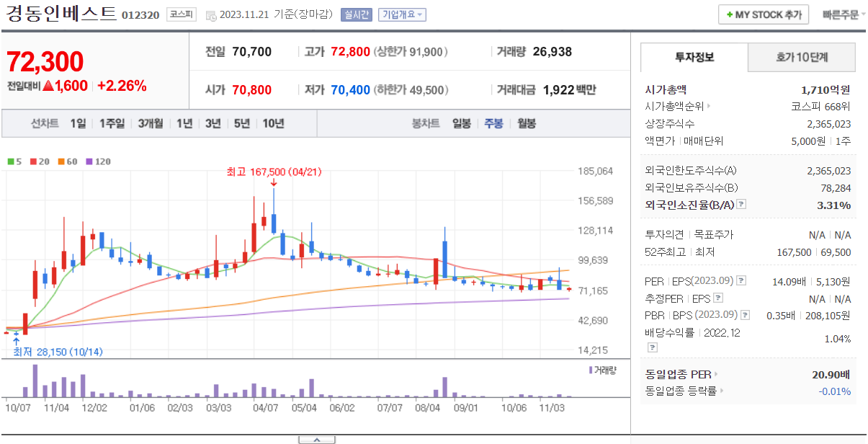The image size is (868, 444).
Task: Open help icon under 배당수익률
Action: point(652,347)
